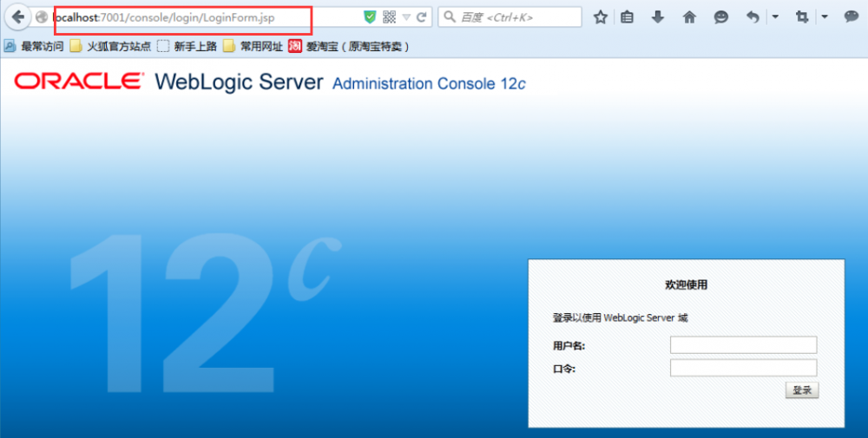This screenshot has width=868, height=438.
Task: Go to home page icon
Action: pyautogui.click(x=689, y=17)
